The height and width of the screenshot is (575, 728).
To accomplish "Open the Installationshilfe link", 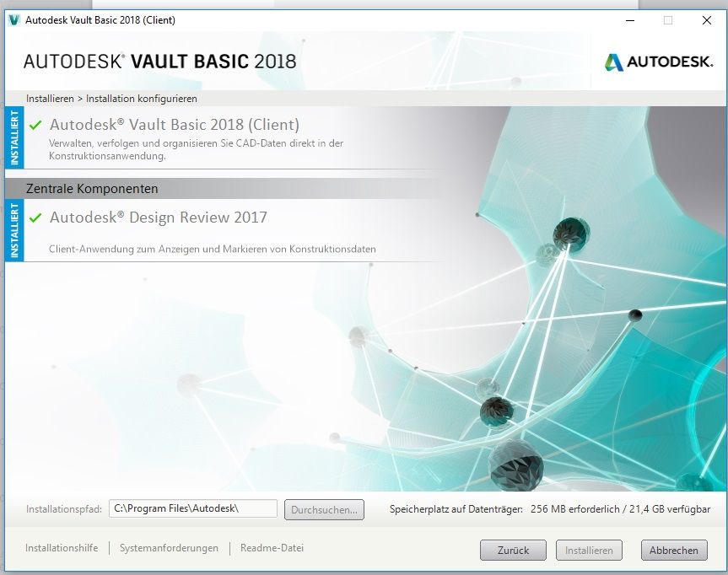I will pyautogui.click(x=62, y=548).
